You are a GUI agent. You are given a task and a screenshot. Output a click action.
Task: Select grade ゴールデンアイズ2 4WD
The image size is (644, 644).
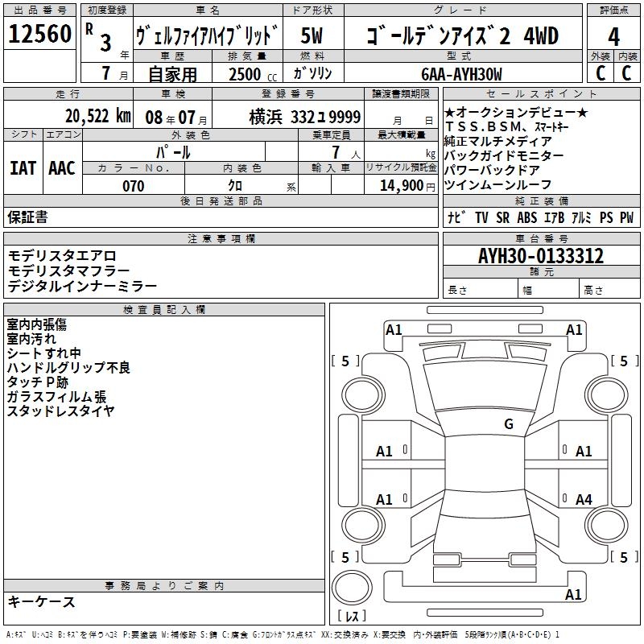[x=463, y=35]
